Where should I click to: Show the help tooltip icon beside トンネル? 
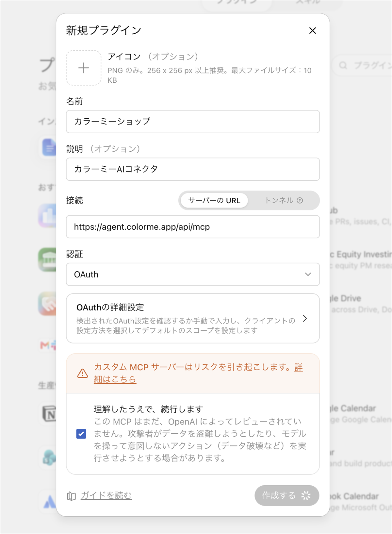point(300,200)
